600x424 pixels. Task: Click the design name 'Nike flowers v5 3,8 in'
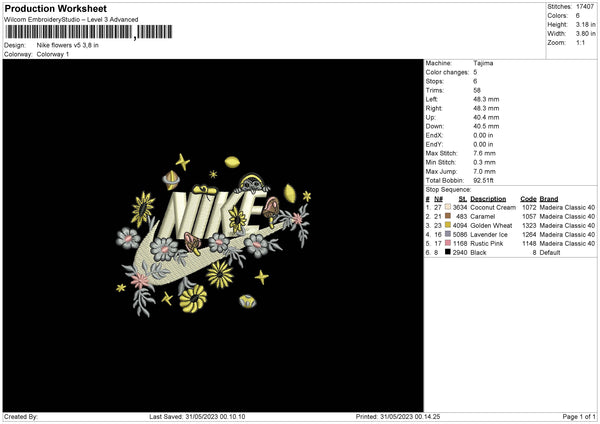click(x=68, y=45)
